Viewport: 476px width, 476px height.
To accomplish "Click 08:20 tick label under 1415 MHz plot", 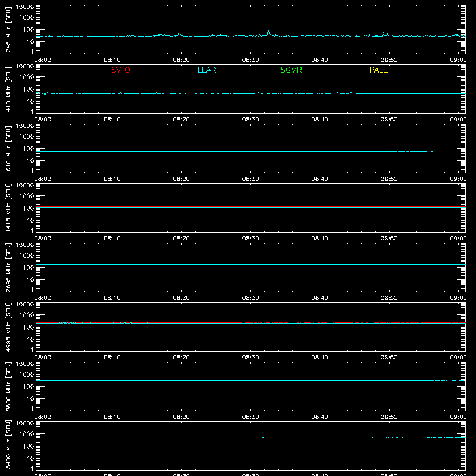I will click(x=181, y=239).
